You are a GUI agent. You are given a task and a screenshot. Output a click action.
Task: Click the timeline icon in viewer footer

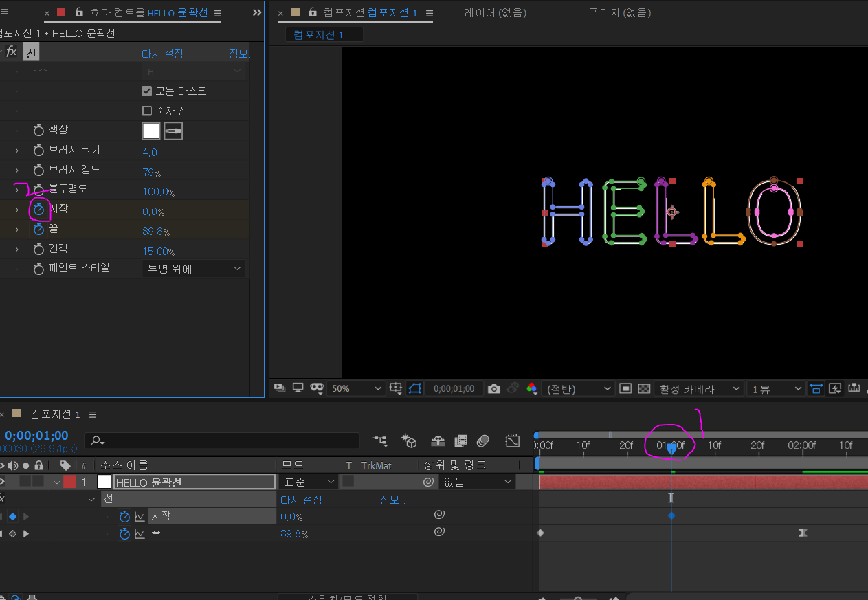(856, 389)
